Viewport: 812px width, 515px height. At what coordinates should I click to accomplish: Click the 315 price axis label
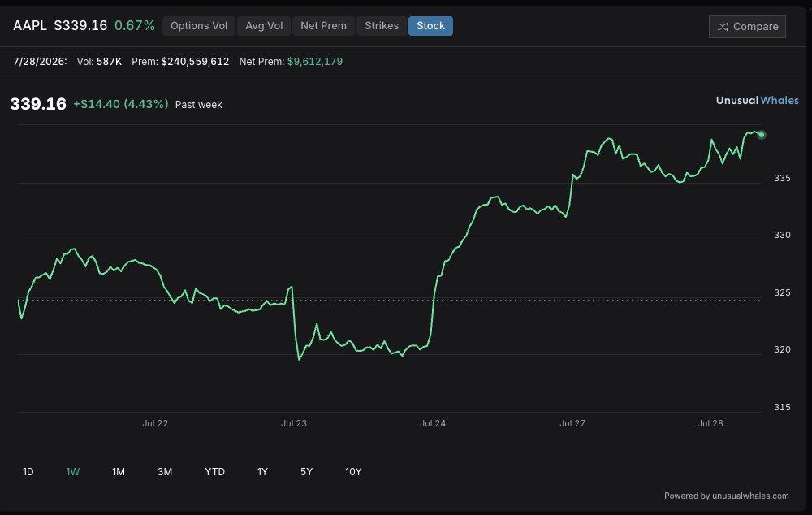tap(782, 407)
